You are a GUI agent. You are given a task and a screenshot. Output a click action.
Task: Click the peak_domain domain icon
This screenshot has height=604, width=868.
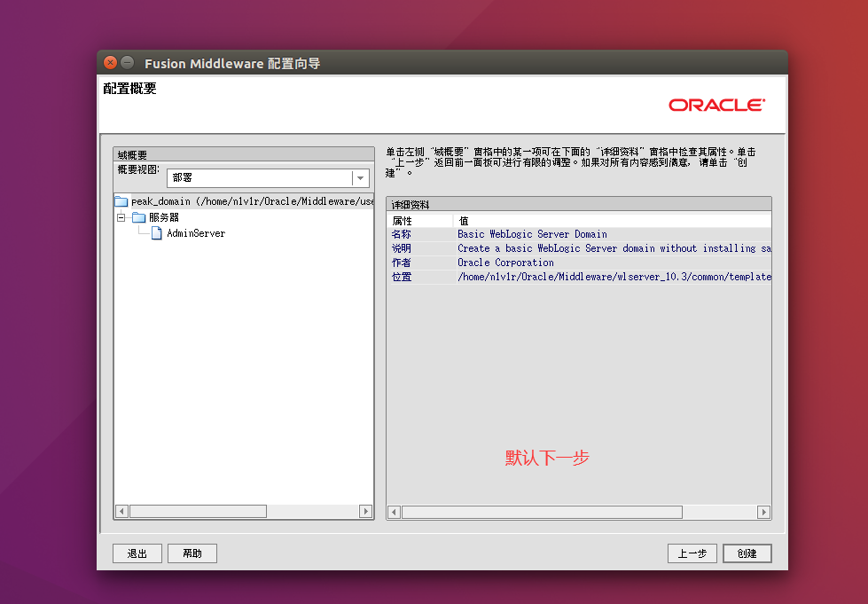(121, 200)
